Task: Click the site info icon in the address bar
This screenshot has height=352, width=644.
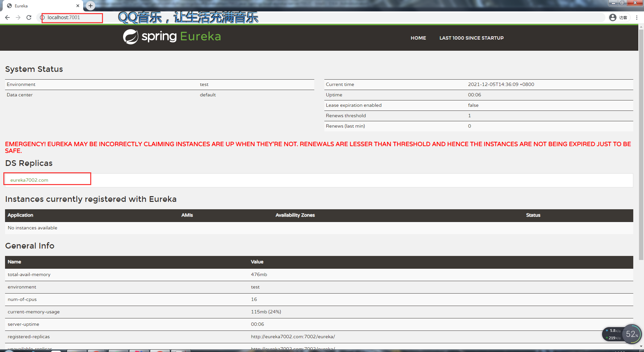Action: point(43,17)
